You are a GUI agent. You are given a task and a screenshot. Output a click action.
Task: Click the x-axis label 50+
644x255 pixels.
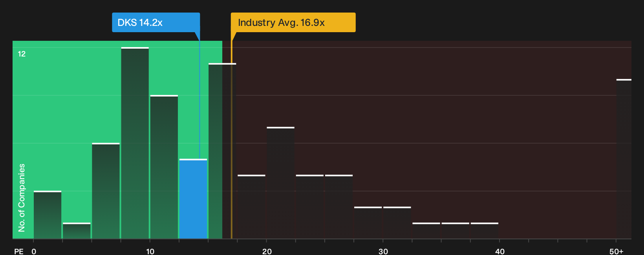pos(617,251)
